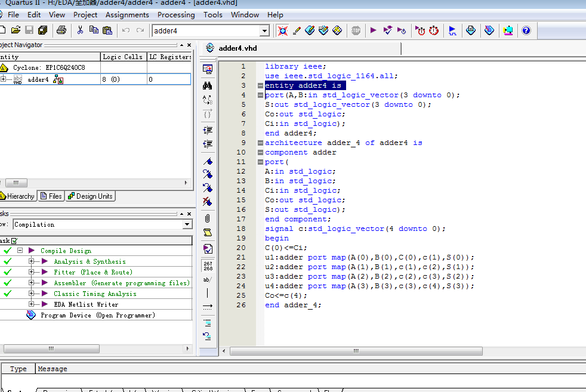Screen dimensions: 586x392
Task: Open the File menu
Action: pyautogui.click(x=13, y=14)
